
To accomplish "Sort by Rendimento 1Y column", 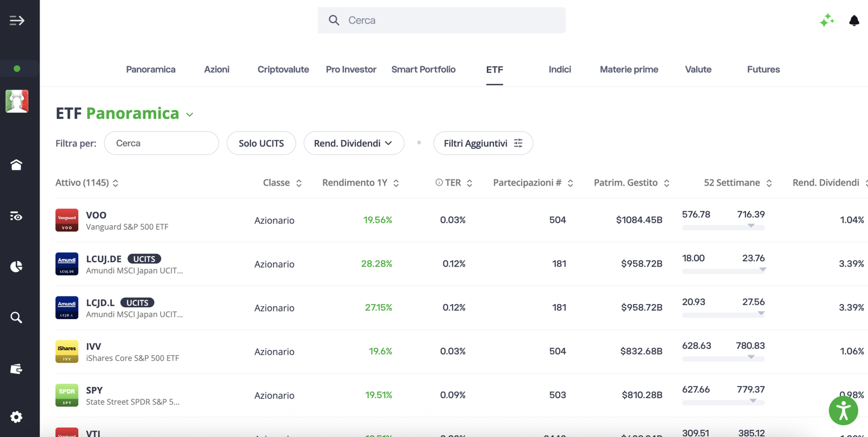I will pyautogui.click(x=396, y=183).
